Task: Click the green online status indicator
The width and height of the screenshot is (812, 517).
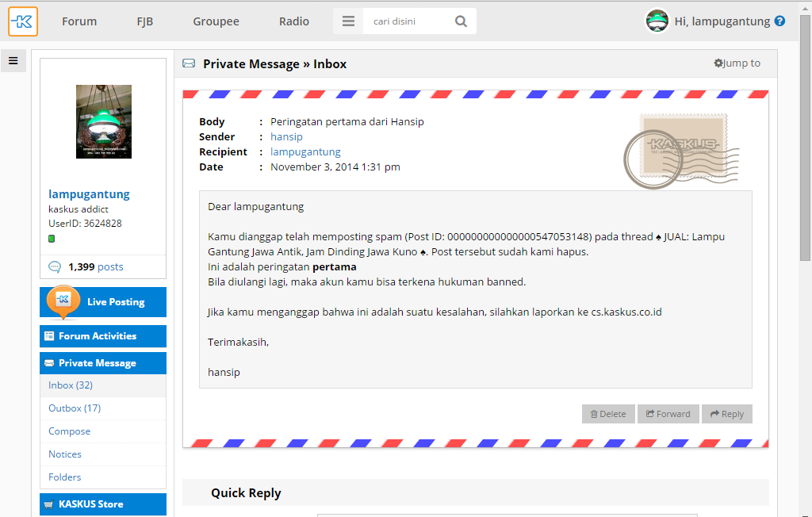Action: tap(52, 239)
